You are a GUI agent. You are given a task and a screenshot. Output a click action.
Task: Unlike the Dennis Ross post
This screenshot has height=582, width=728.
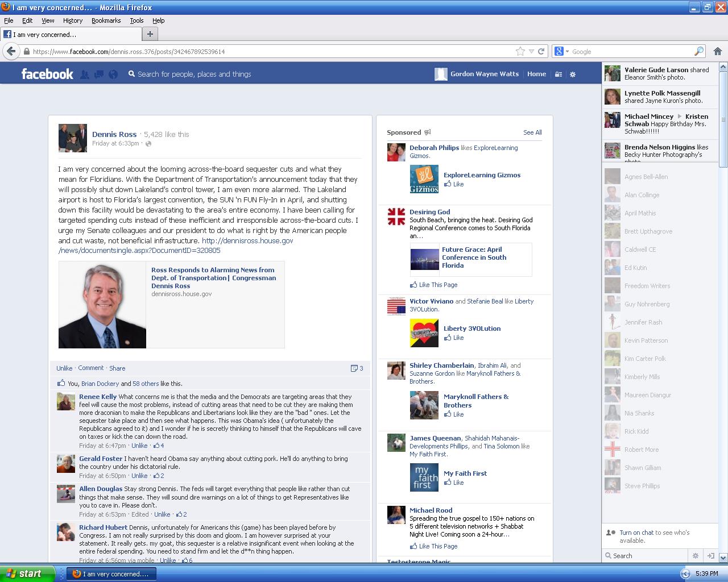pyautogui.click(x=64, y=368)
